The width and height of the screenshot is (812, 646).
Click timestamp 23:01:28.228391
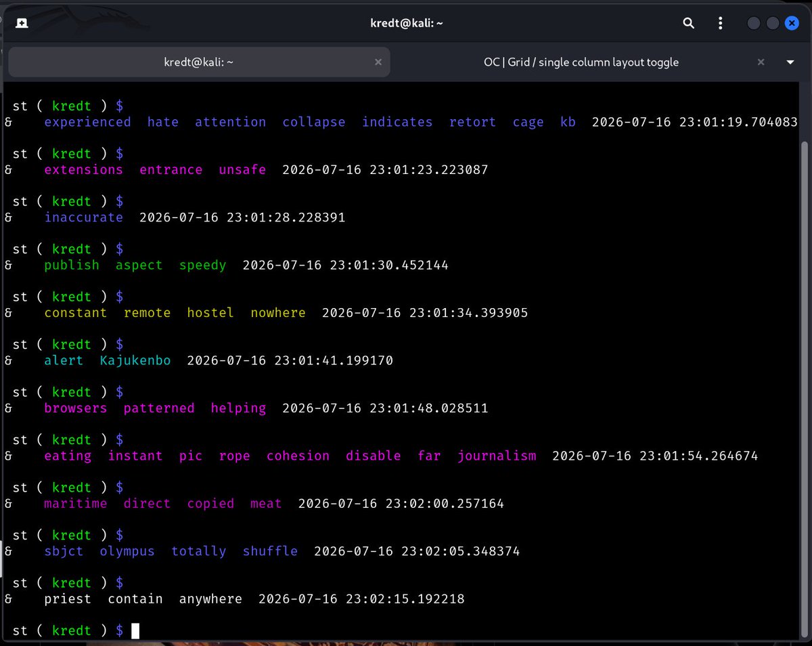(x=286, y=217)
